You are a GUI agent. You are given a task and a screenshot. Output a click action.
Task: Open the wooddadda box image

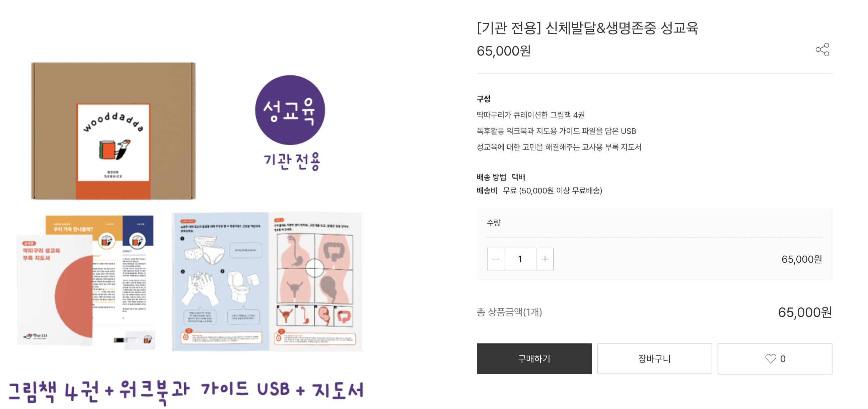[x=113, y=131]
